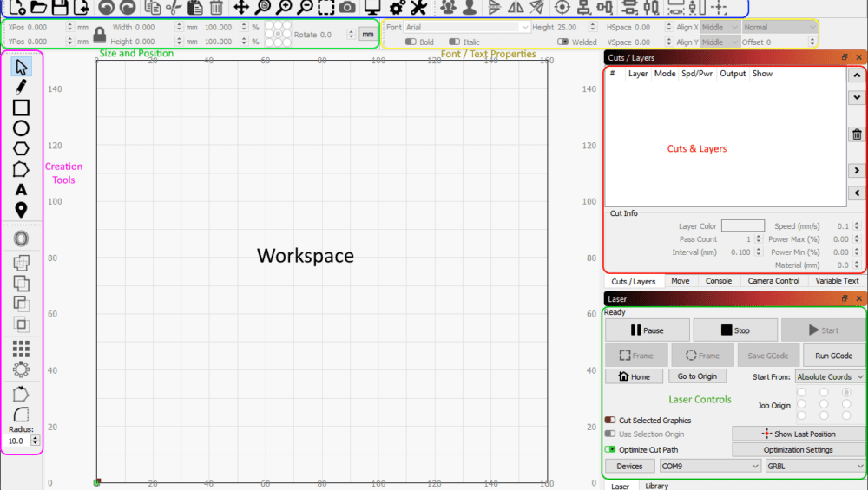Select the Position Laser marker tool
This screenshot has width=868, height=490.
(21, 210)
